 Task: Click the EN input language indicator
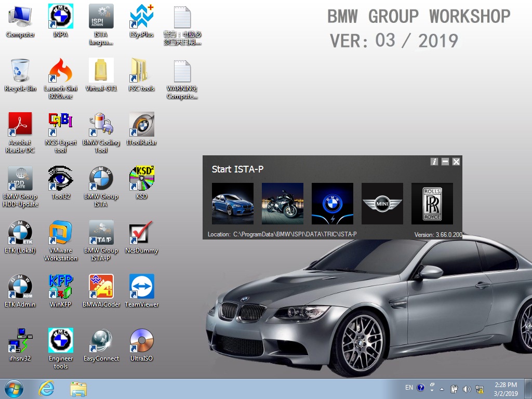pos(409,388)
